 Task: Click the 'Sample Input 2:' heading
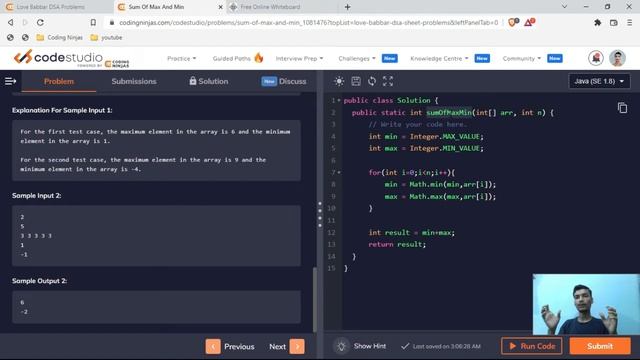click(x=37, y=196)
